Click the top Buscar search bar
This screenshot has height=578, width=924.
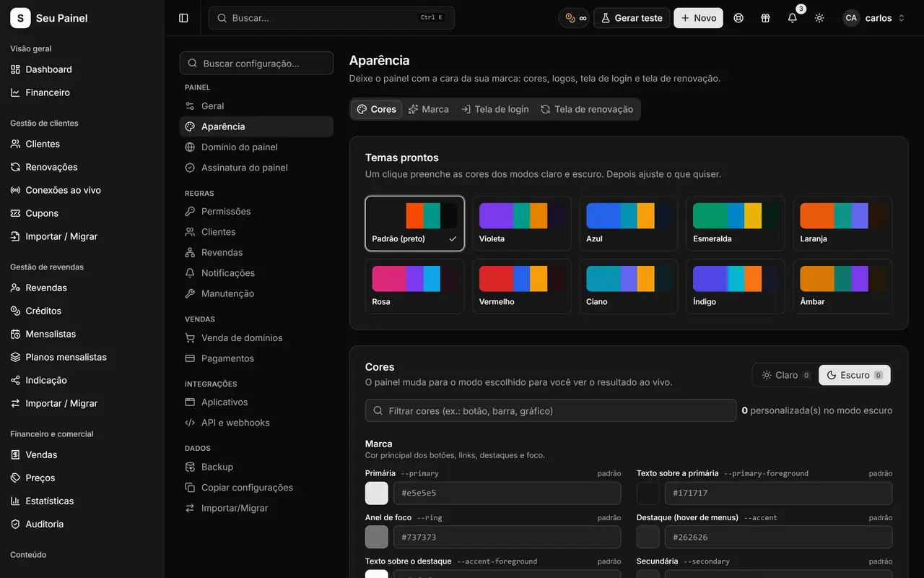pyautogui.click(x=331, y=18)
